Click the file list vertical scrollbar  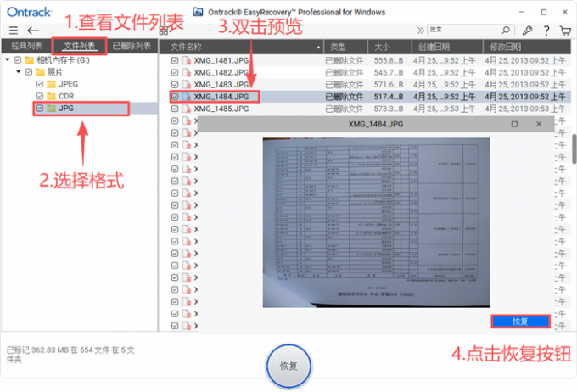tap(574, 149)
